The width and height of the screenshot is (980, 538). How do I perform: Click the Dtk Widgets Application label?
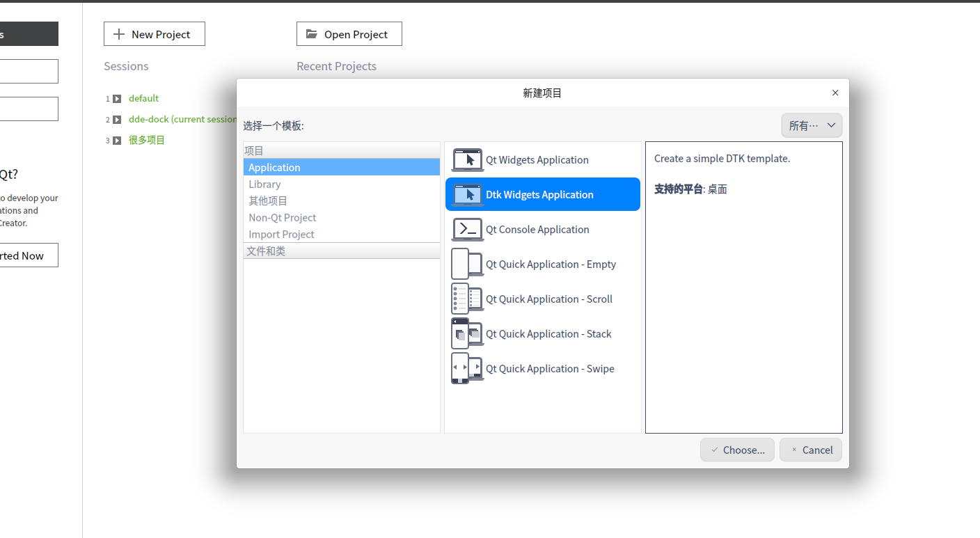(x=539, y=195)
